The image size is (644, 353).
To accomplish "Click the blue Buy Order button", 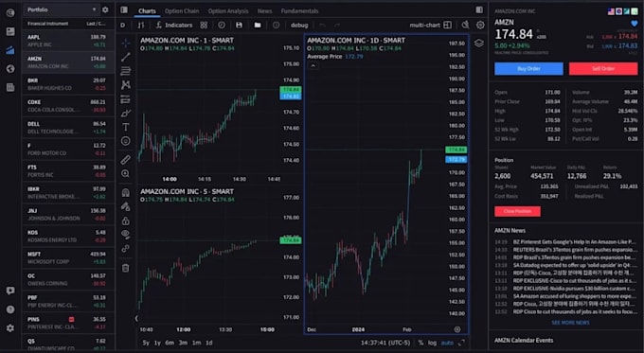I will (528, 68).
